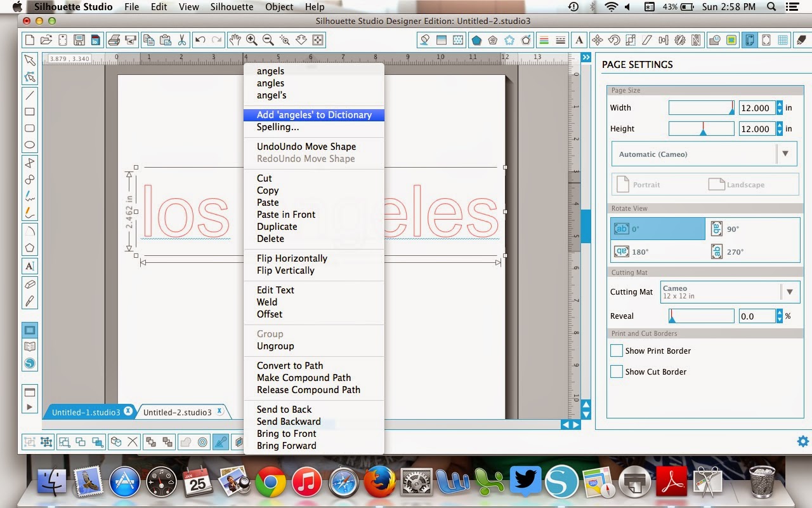
Task: Create a new document with the blank page icon
Action: coord(29,40)
